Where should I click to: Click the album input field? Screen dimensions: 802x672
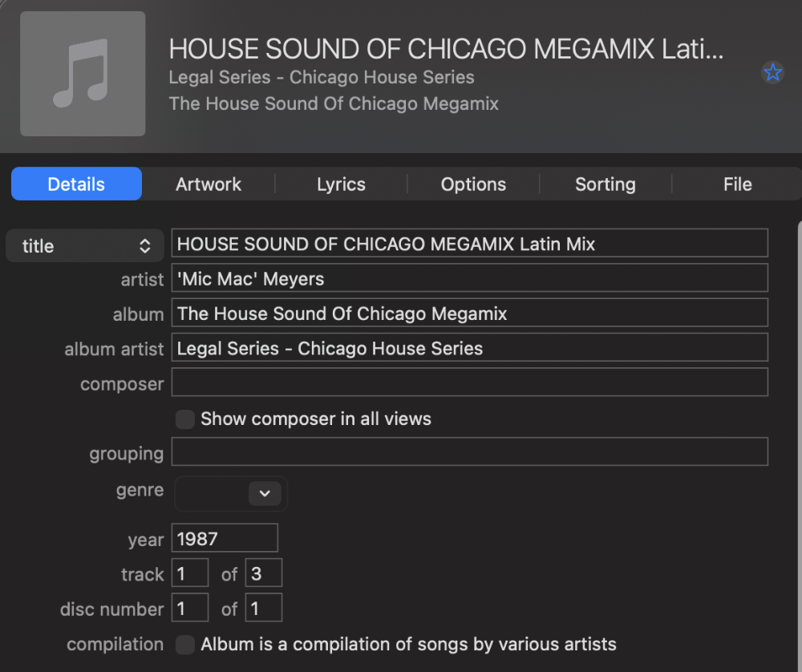tap(469, 313)
